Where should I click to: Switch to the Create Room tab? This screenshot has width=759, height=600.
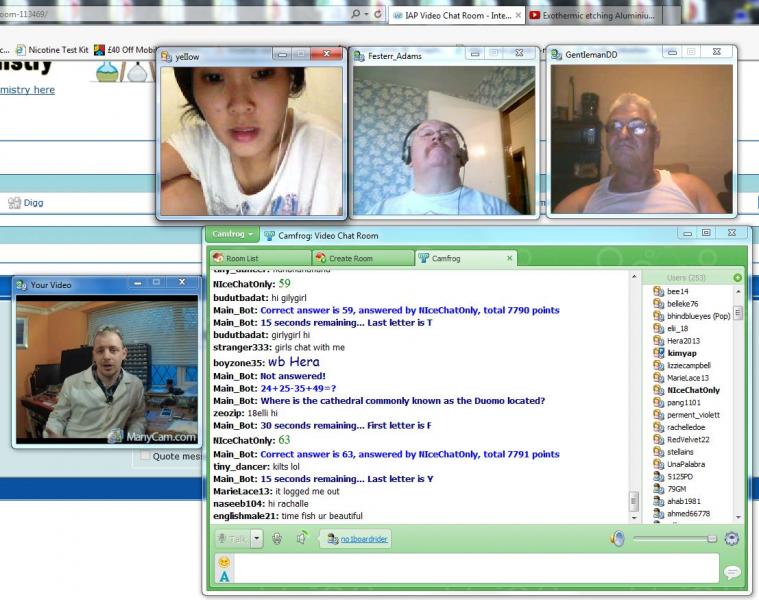tap(350, 258)
